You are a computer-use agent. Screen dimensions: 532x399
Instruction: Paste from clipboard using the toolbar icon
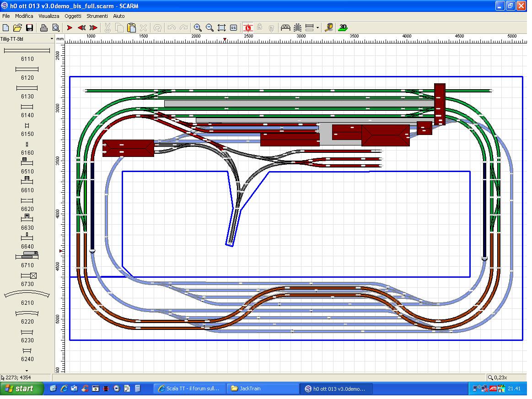pyautogui.click(x=131, y=28)
